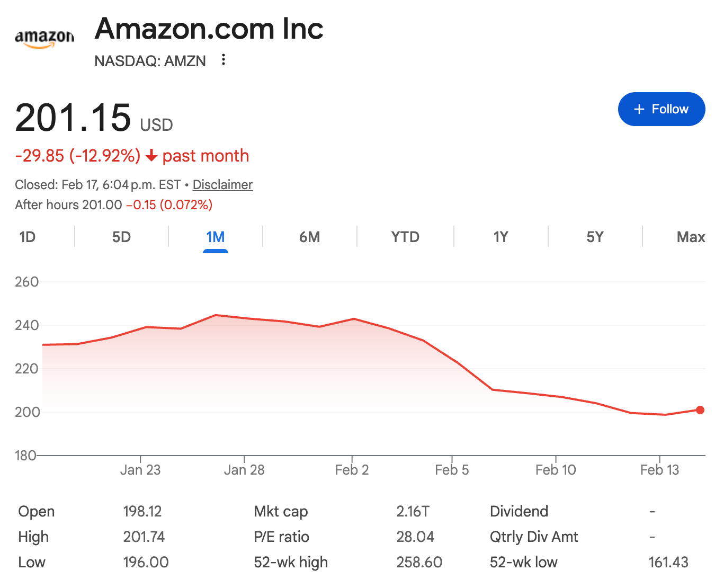Select the 6M time range tab

[310, 237]
